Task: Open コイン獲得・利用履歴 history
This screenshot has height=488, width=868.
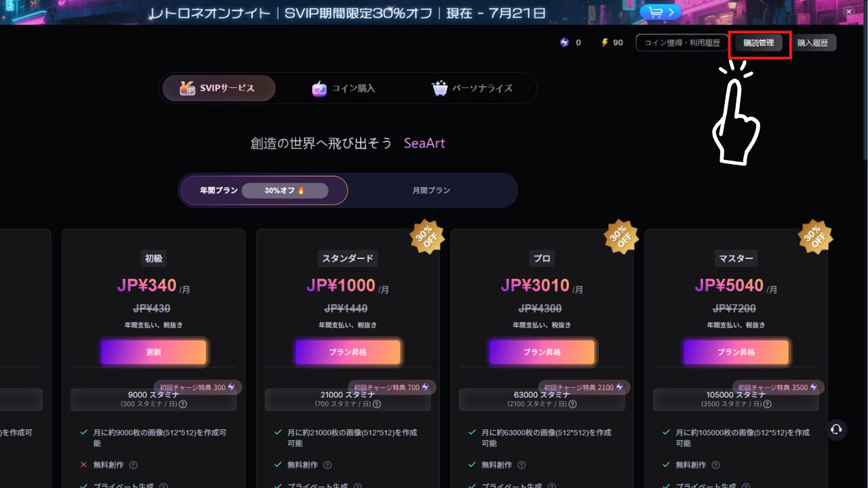Action: [x=682, y=43]
